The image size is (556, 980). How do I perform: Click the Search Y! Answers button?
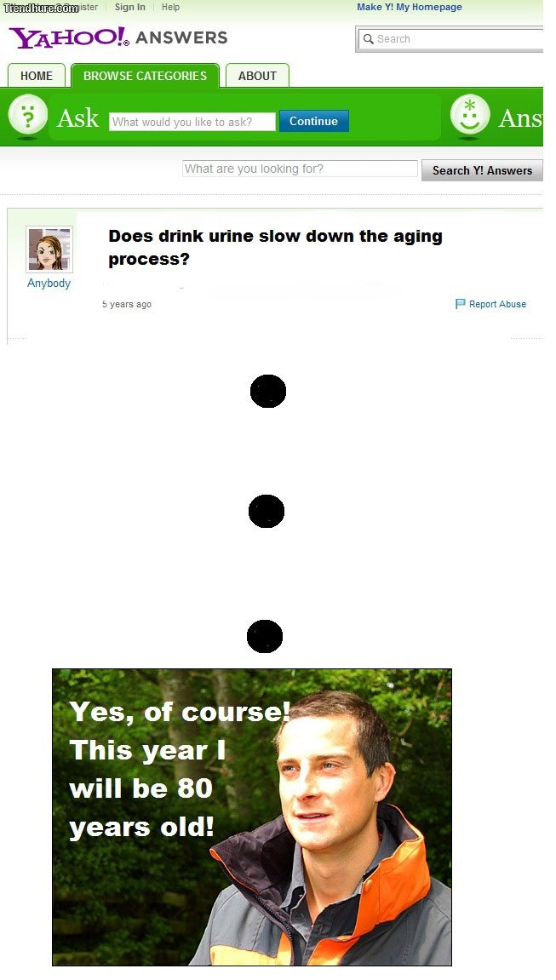(482, 170)
